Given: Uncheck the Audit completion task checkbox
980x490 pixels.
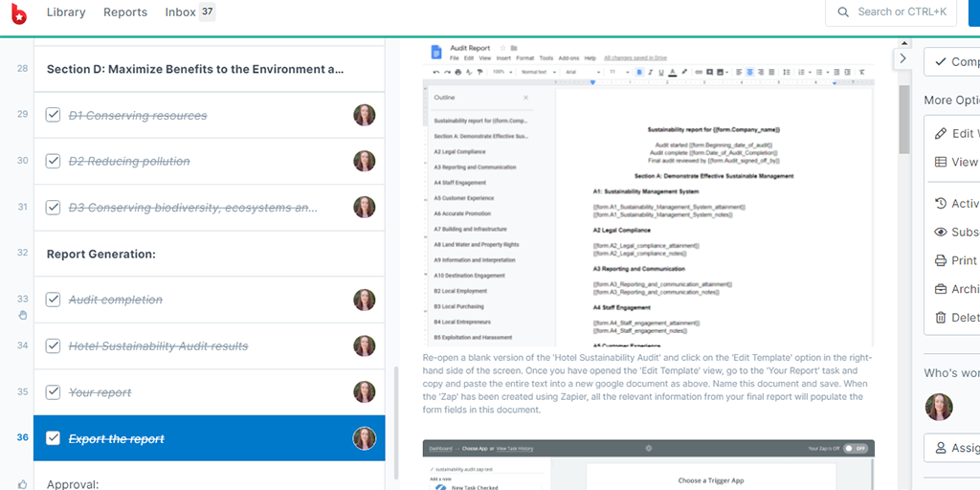Looking at the screenshot, I should pyautogui.click(x=54, y=300).
